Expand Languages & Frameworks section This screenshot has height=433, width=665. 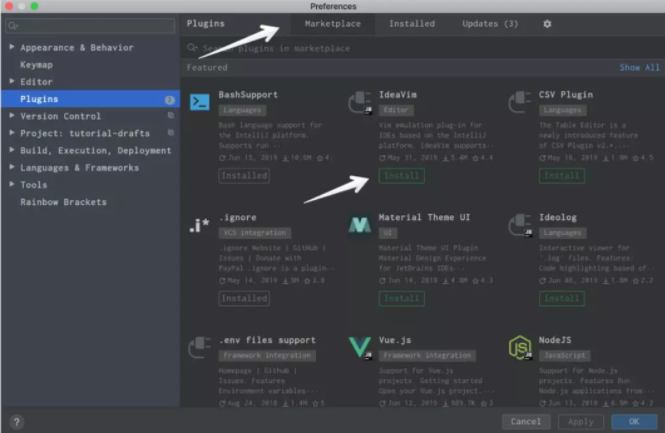pos(12,167)
